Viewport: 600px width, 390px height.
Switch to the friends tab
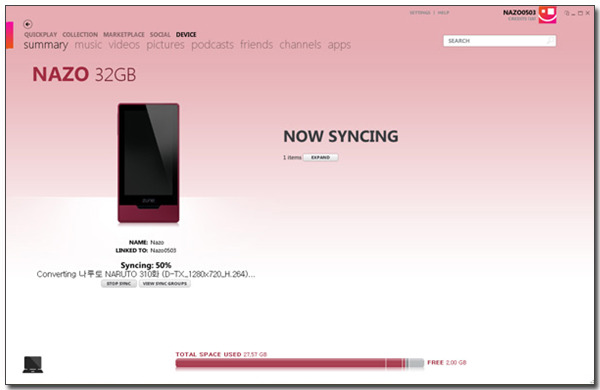pos(256,45)
